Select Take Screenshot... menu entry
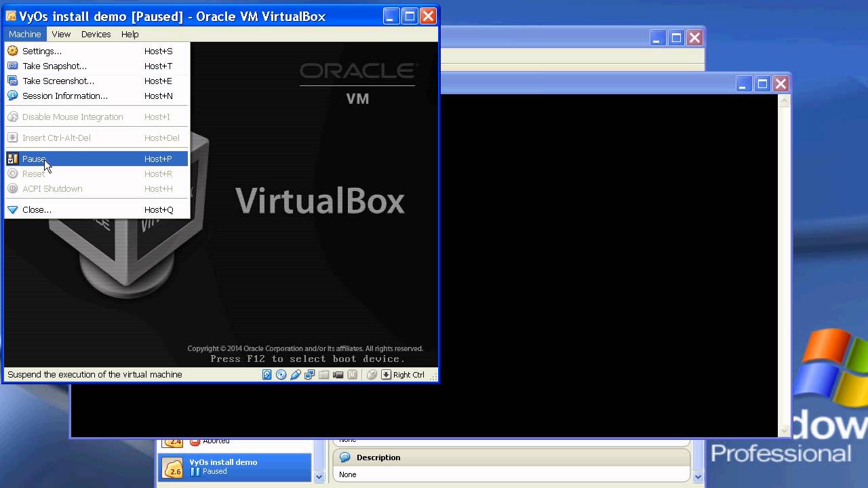 coord(96,81)
